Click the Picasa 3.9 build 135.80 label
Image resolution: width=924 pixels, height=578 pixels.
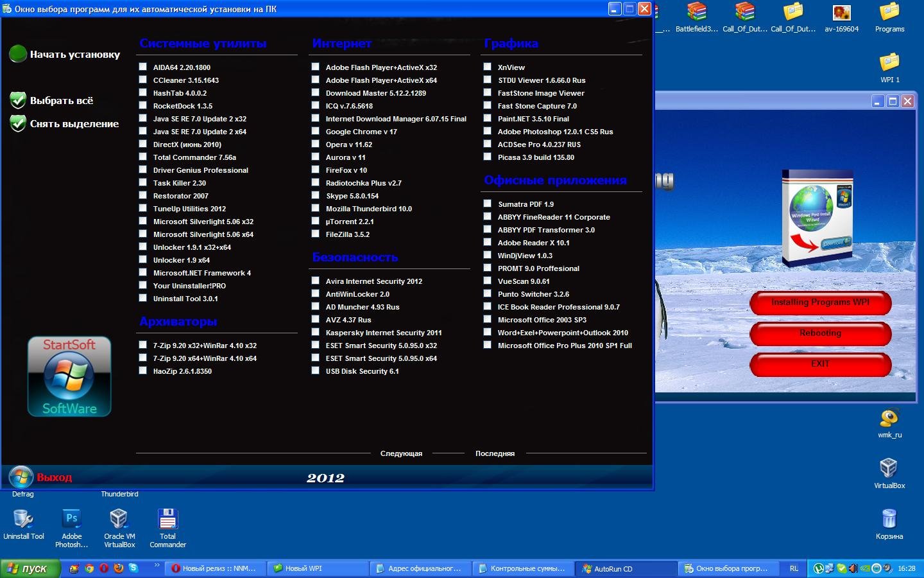536,157
